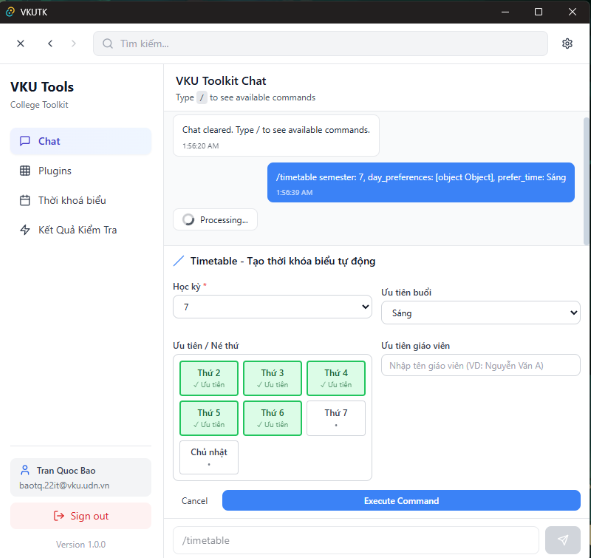Minimize the VKUTK window
The image size is (591, 558).
pyautogui.click(x=505, y=12)
